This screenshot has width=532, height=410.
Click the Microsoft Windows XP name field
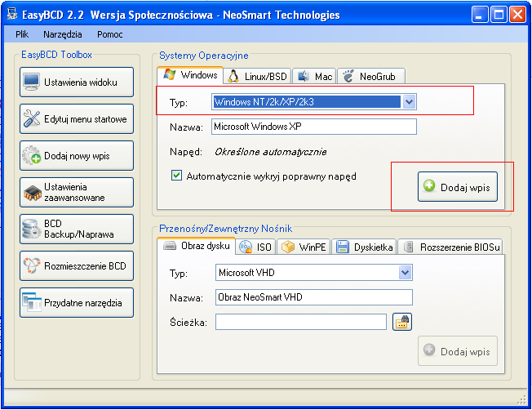(x=314, y=127)
